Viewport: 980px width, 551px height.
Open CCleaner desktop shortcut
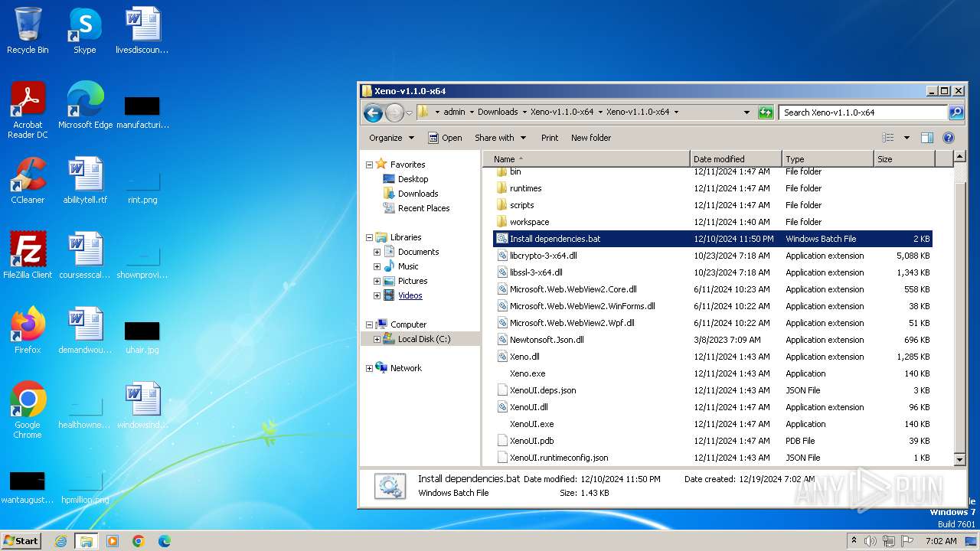pos(28,181)
